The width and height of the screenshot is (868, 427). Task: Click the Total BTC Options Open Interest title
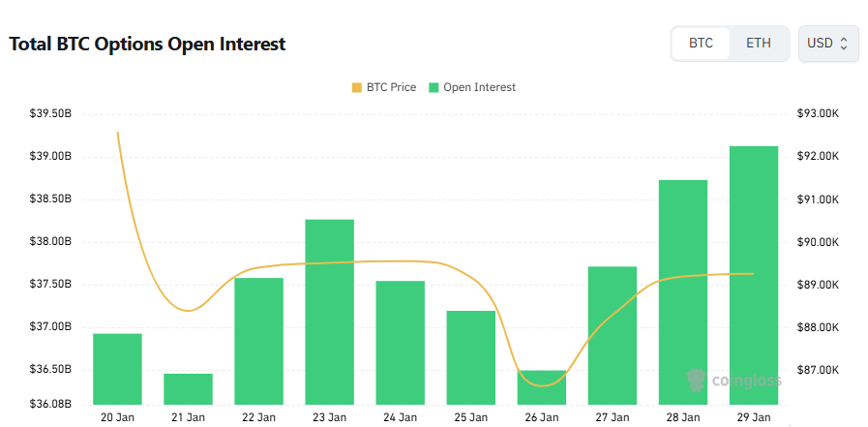[x=147, y=45]
